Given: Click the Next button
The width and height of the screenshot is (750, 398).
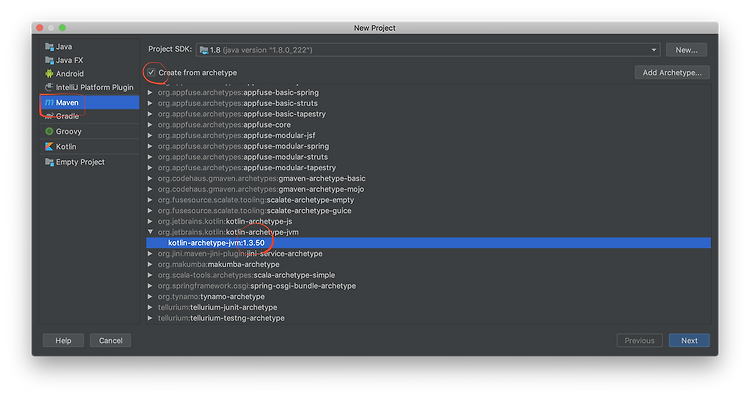Looking at the screenshot, I should (689, 341).
